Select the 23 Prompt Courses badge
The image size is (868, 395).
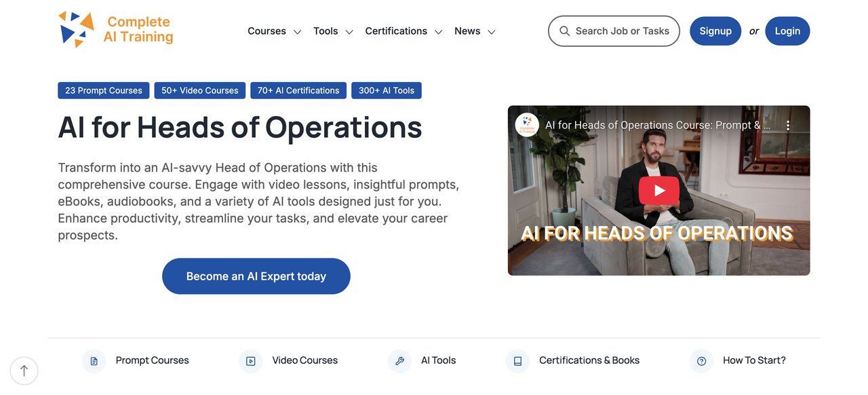click(104, 90)
